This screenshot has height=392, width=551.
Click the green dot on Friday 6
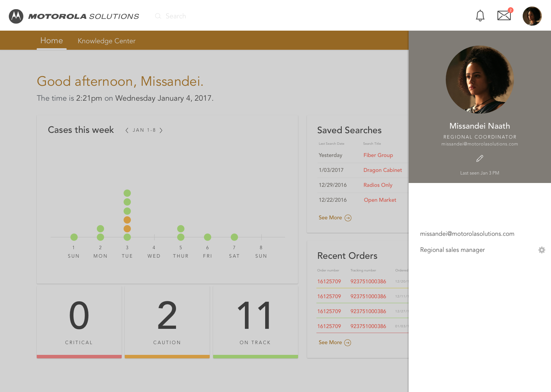[207, 237]
